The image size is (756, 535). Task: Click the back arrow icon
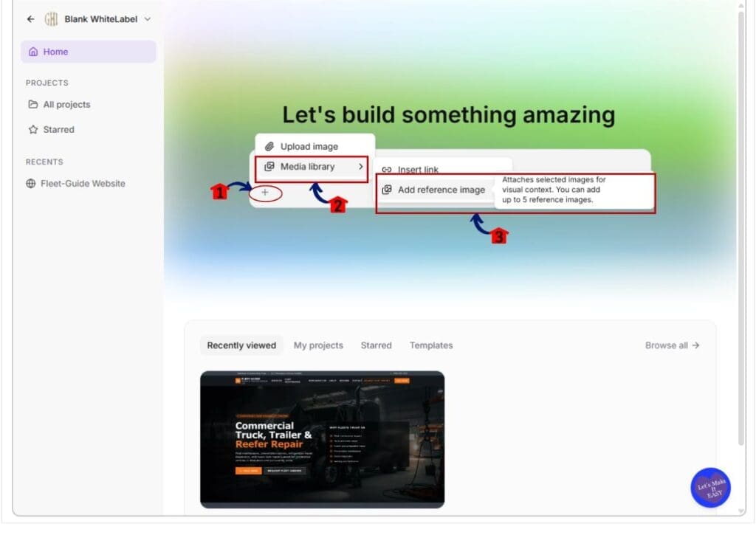tap(31, 19)
